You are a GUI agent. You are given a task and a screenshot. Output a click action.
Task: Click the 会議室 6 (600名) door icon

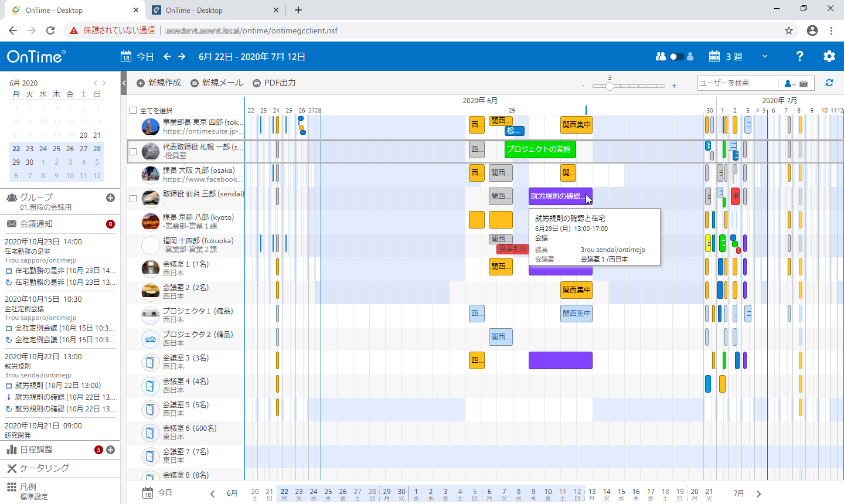pyautogui.click(x=151, y=433)
